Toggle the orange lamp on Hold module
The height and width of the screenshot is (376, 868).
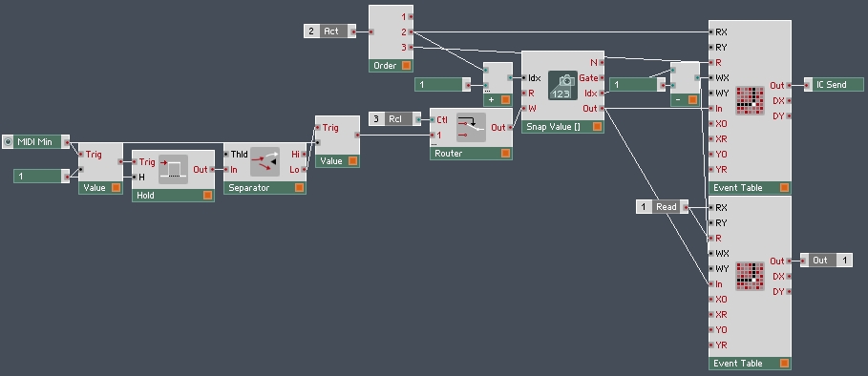pos(207,196)
